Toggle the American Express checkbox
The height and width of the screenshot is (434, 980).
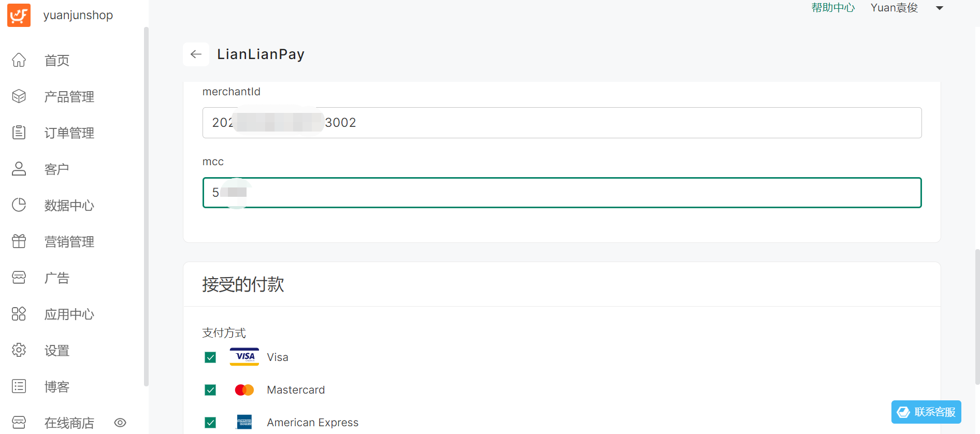tap(210, 423)
